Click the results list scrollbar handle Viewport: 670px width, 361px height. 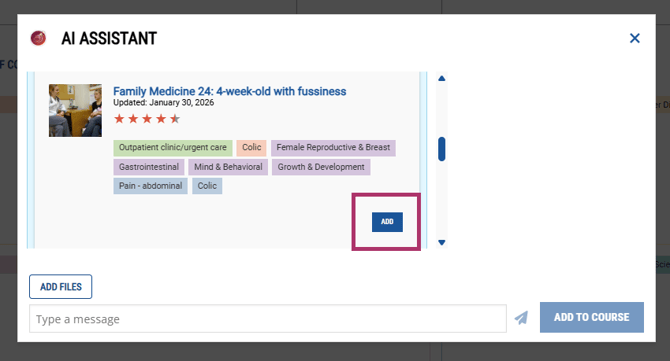coord(442,149)
